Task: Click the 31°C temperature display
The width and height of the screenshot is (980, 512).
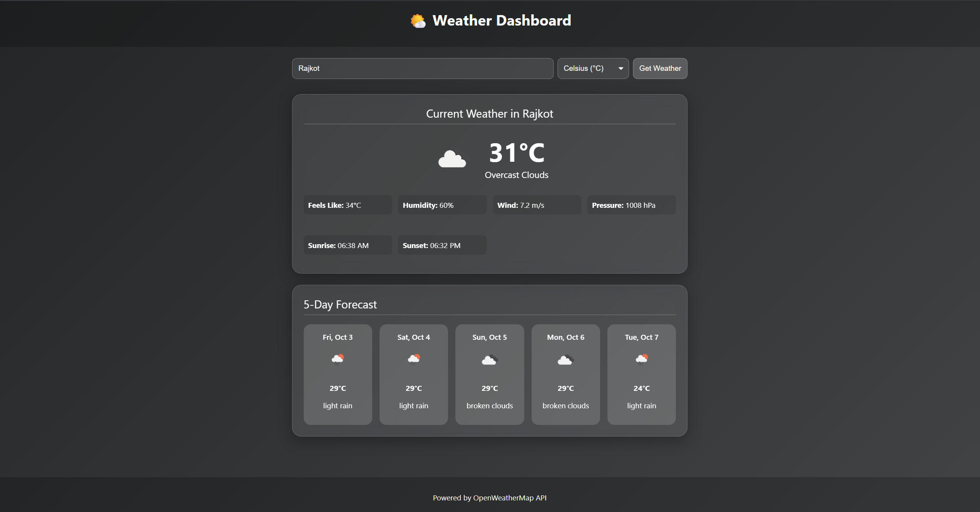Action: pyautogui.click(x=517, y=153)
